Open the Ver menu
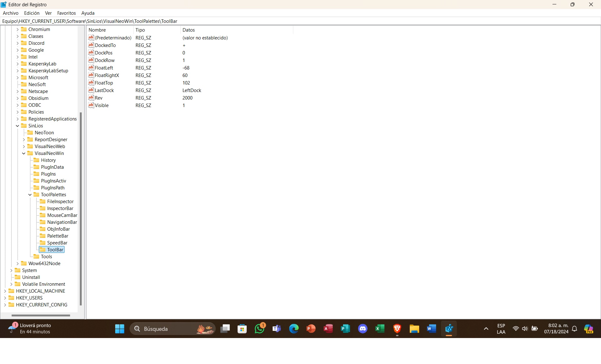Screen dimensions: 601x364 (x=48, y=13)
